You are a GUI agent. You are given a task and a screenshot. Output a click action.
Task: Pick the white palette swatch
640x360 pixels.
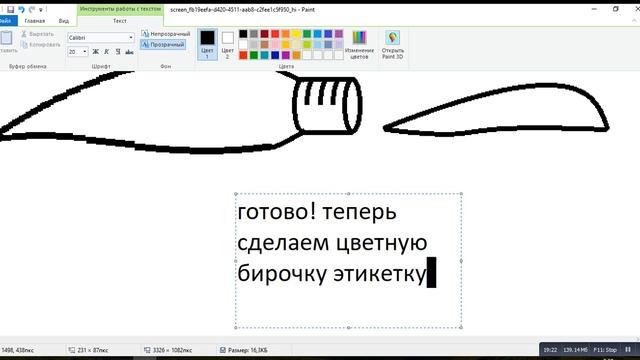point(243,44)
